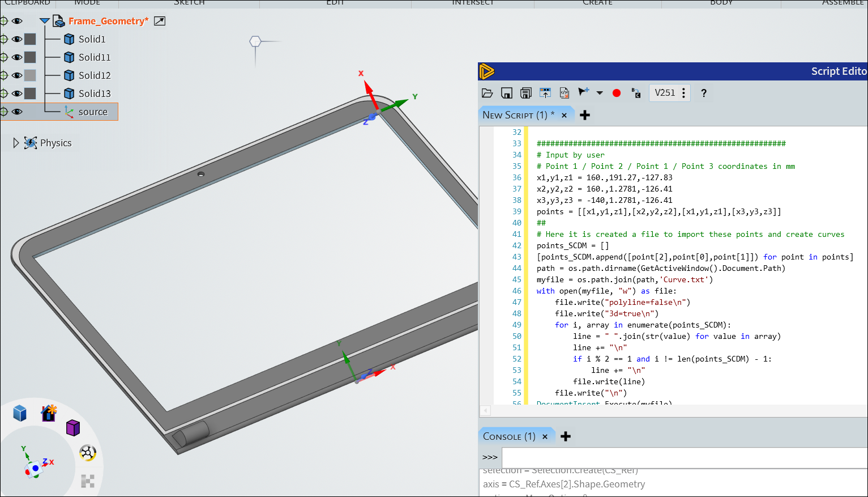
Task: Collapse the Frame_Geometry tree node
Action: [x=44, y=21]
